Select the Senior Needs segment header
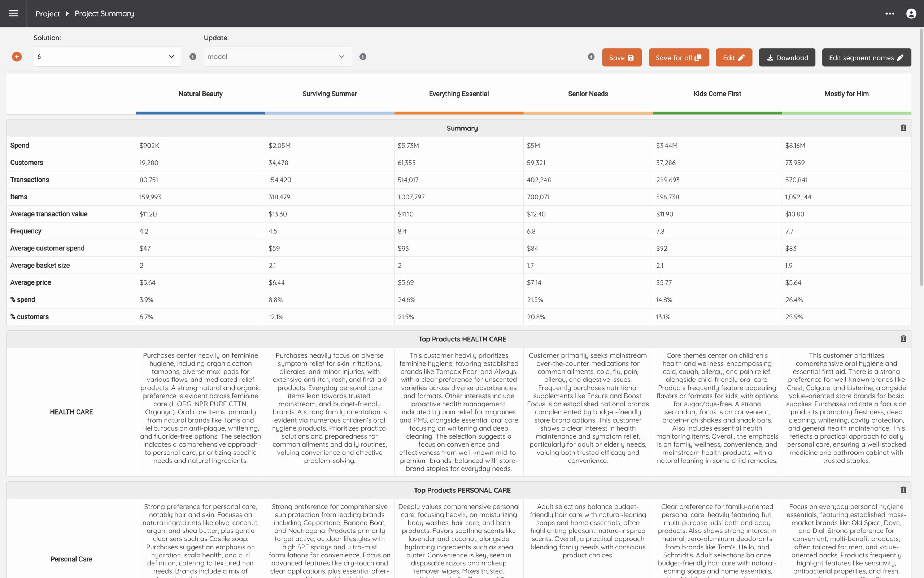The image size is (924, 578). (588, 94)
